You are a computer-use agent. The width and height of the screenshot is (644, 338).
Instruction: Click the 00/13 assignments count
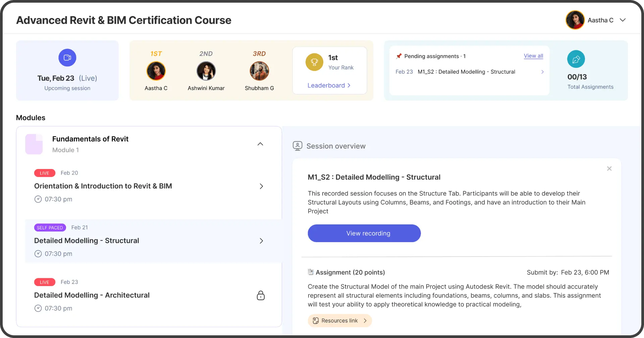(x=577, y=77)
